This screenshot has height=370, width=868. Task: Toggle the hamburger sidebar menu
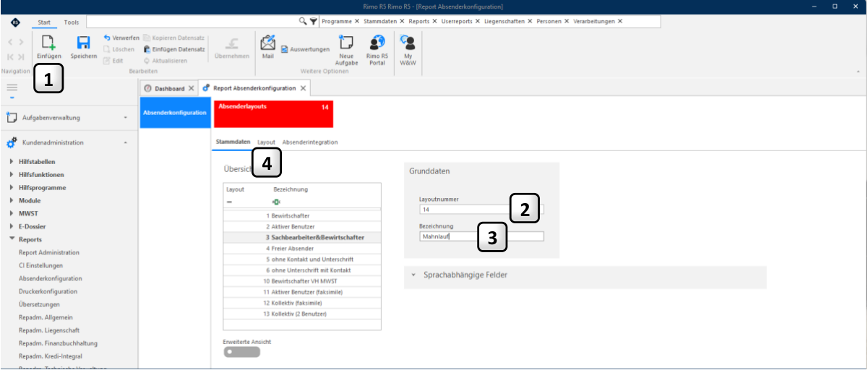coord(12,87)
